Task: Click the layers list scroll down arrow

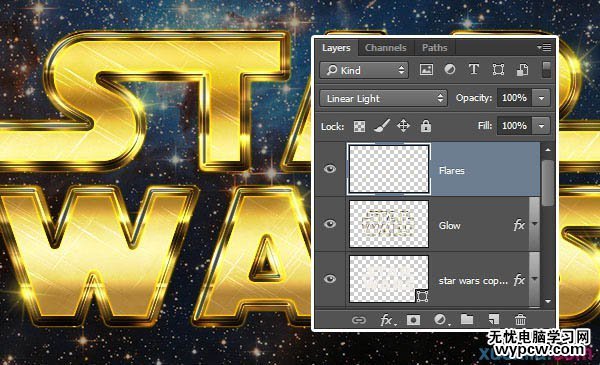Action: click(x=548, y=301)
